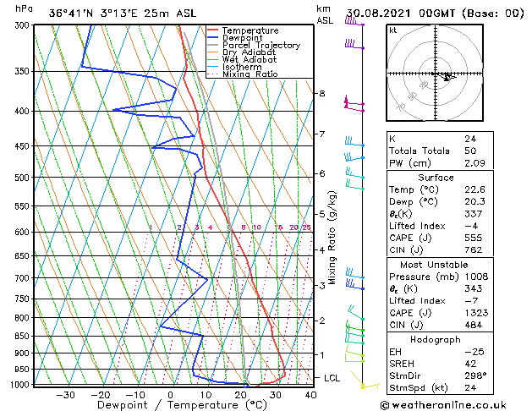
Task: Click the magenta wind barb near 400 hPa
Action: [354, 105]
